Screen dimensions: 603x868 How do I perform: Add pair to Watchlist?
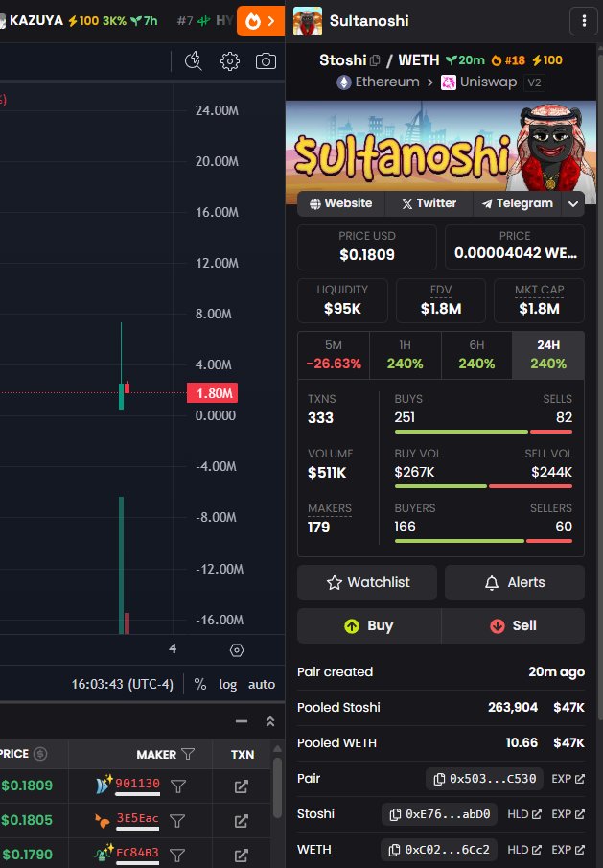tap(367, 582)
